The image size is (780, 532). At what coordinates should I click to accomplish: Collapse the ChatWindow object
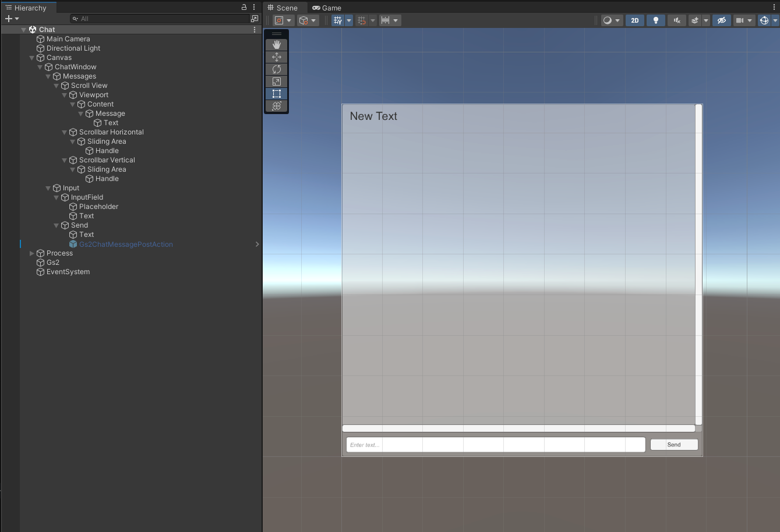[x=40, y=67]
